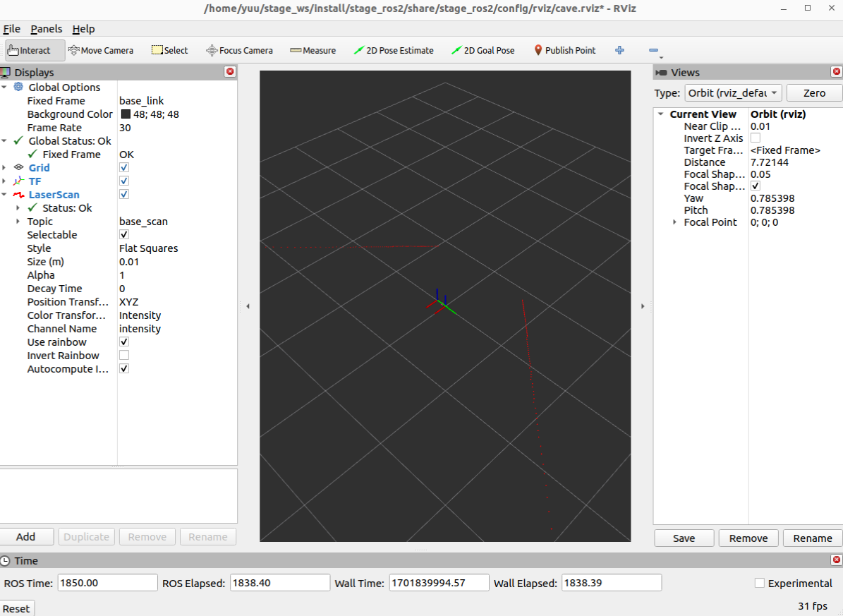Expand the Topic property row
The width and height of the screenshot is (843, 616).
(18, 221)
